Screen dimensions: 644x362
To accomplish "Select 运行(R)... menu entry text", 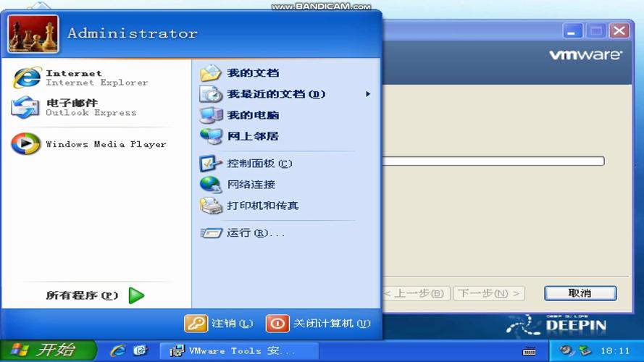I will click(256, 233).
